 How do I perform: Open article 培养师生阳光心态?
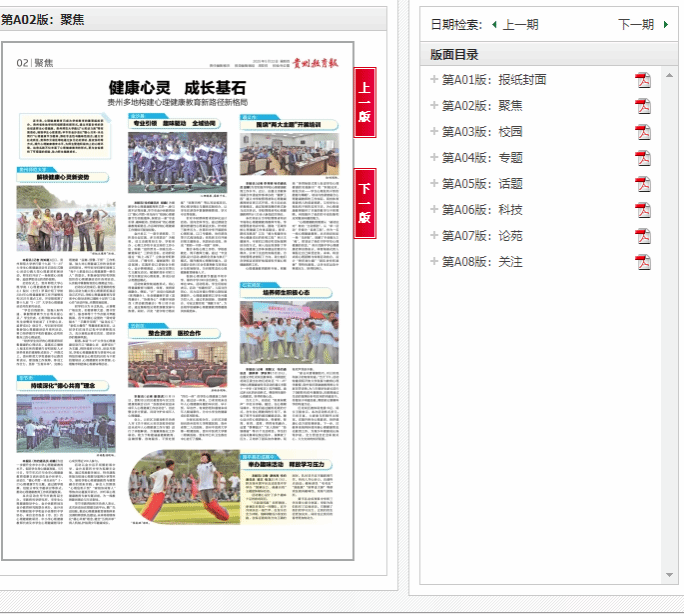point(286,293)
